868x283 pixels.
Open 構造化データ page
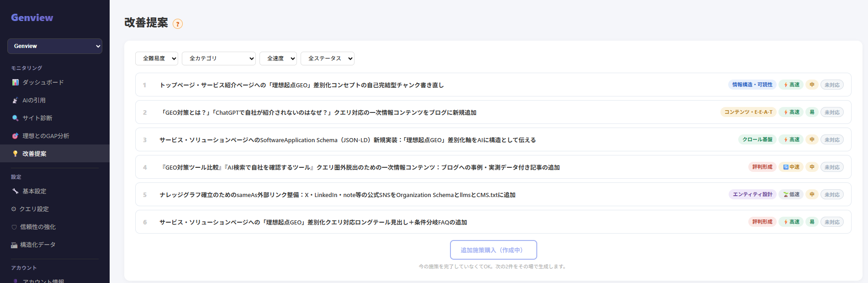coord(55,245)
